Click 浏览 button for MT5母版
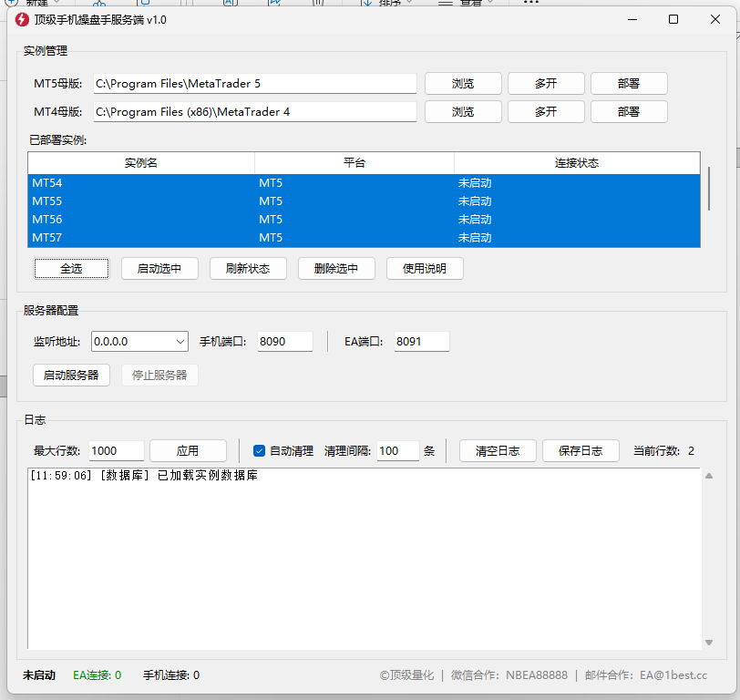Image resolution: width=740 pixels, height=700 pixels. [x=463, y=84]
